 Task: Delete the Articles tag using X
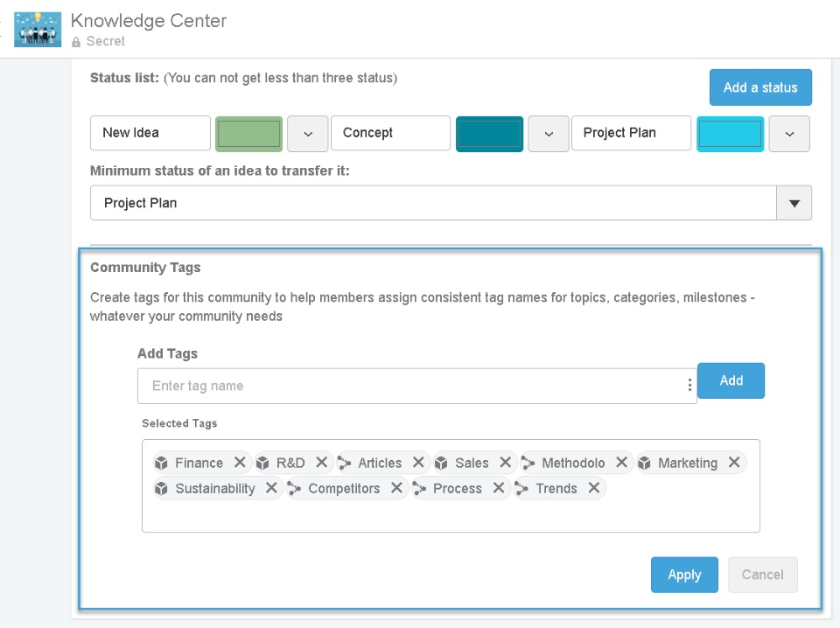point(418,463)
